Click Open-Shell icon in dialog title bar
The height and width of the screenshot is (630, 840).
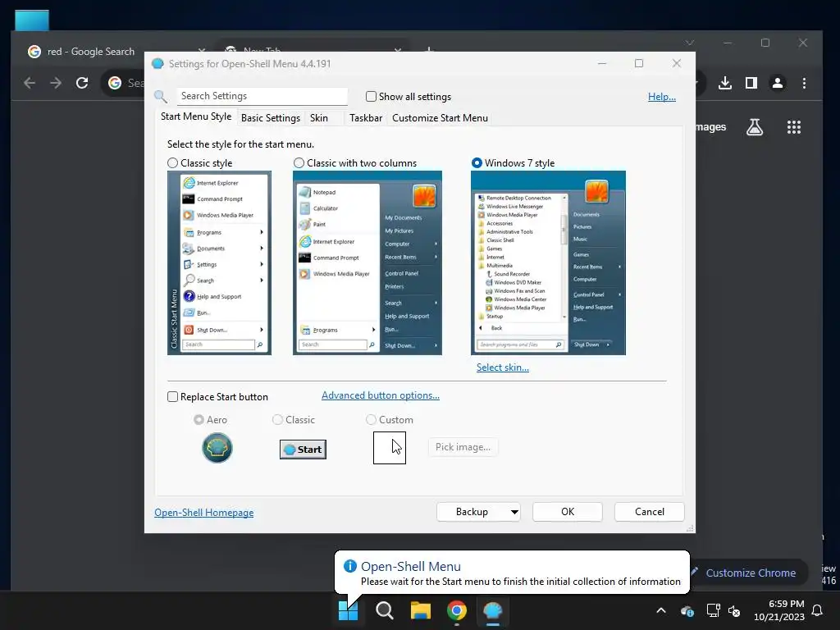pyautogui.click(x=157, y=64)
